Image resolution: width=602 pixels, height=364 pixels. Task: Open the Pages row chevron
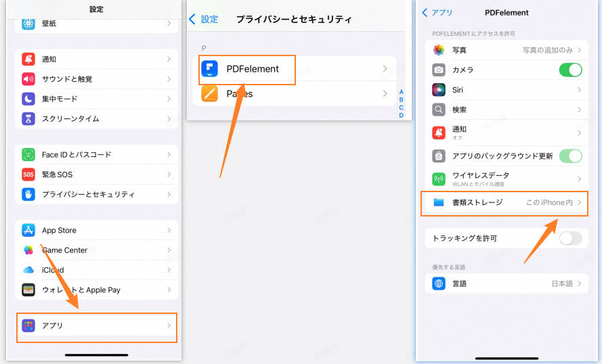[x=385, y=93]
